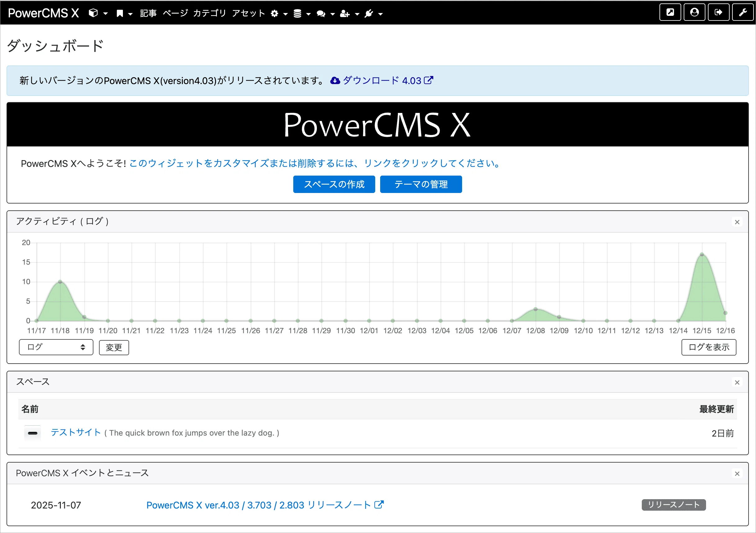Close the スペース widget

737,383
